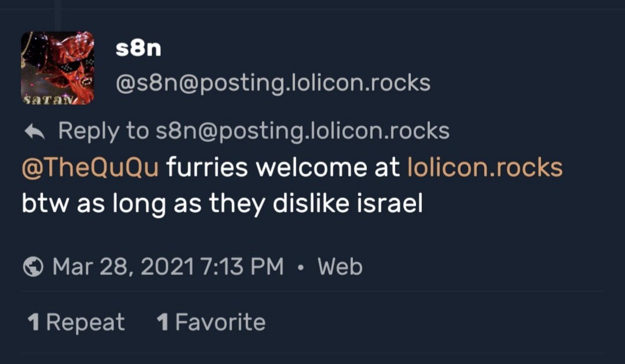This screenshot has width=625, height=364.
Task: Click the reply arrow icon
Action: [x=35, y=133]
